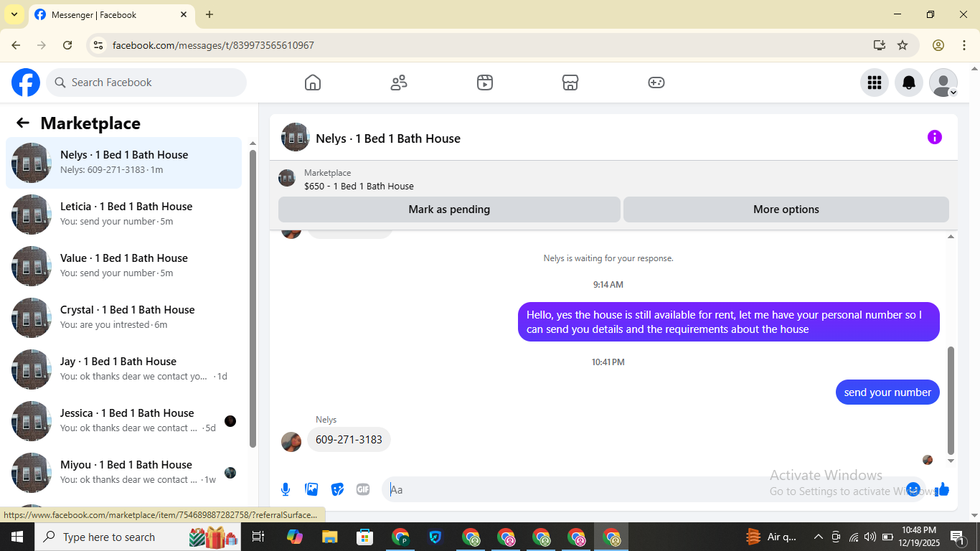This screenshot has width=980, height=551.
Task: Open Copilot from taskbar
Action: [x=295, y=537]
